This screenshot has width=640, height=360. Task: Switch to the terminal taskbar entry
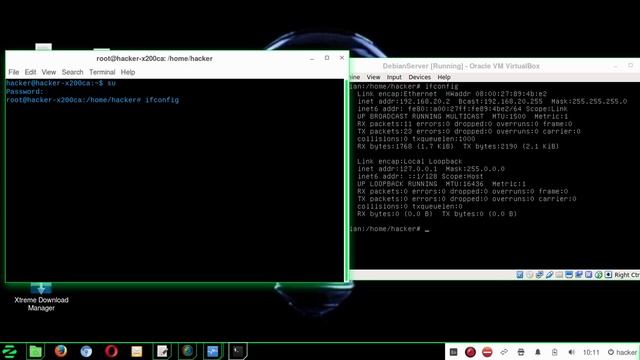tap(238, 351)
